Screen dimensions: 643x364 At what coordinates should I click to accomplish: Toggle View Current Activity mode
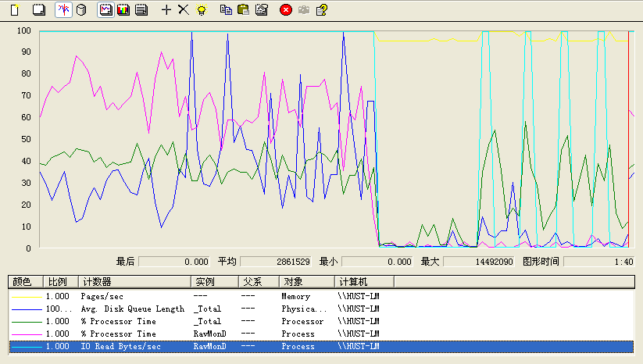coord(64,9)
